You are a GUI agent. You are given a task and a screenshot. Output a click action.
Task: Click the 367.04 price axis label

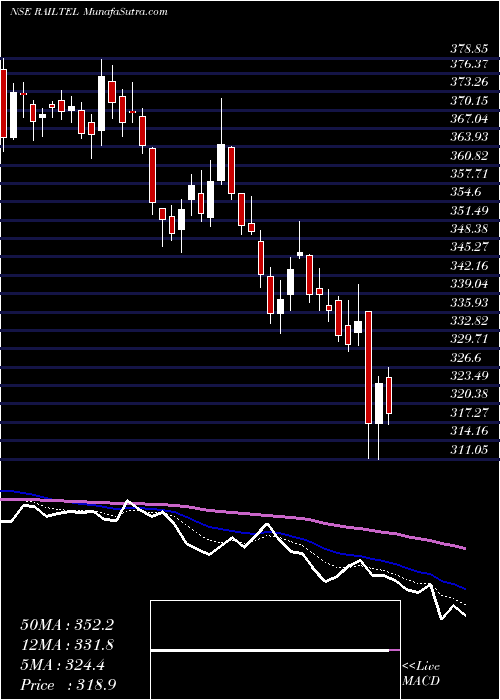[x=468, y=119]
